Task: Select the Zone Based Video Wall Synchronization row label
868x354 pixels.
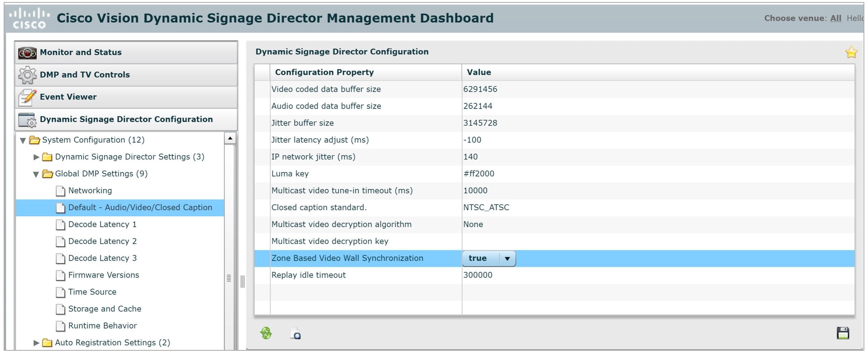Action: pyautogui.click(x=347, y=258)
